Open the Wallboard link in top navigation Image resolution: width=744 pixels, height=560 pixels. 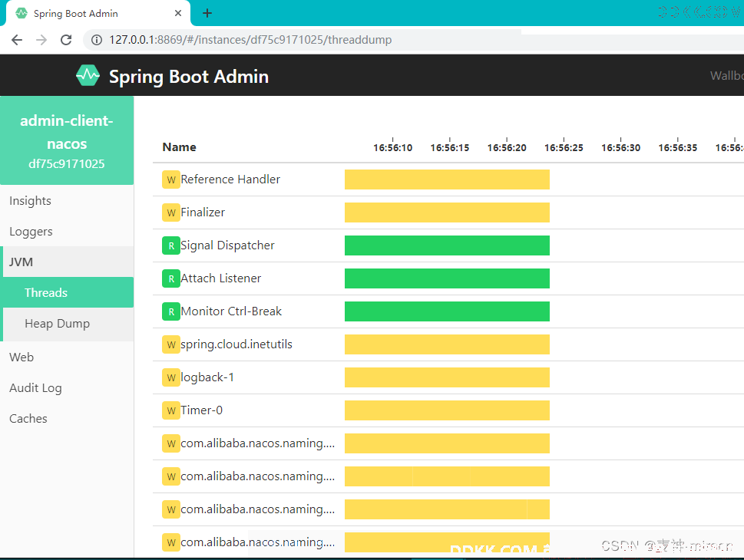(x=727, y=75)
